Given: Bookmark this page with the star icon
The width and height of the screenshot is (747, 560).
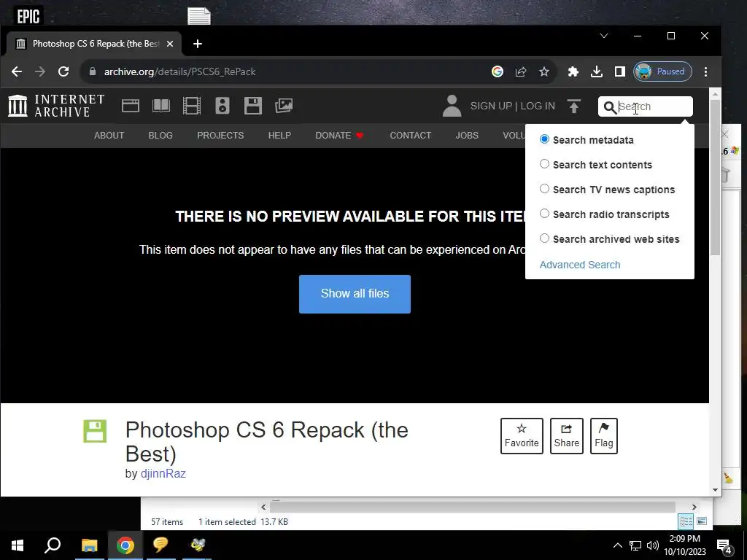Looking at the screenshot, I should [x=544, y=71].
